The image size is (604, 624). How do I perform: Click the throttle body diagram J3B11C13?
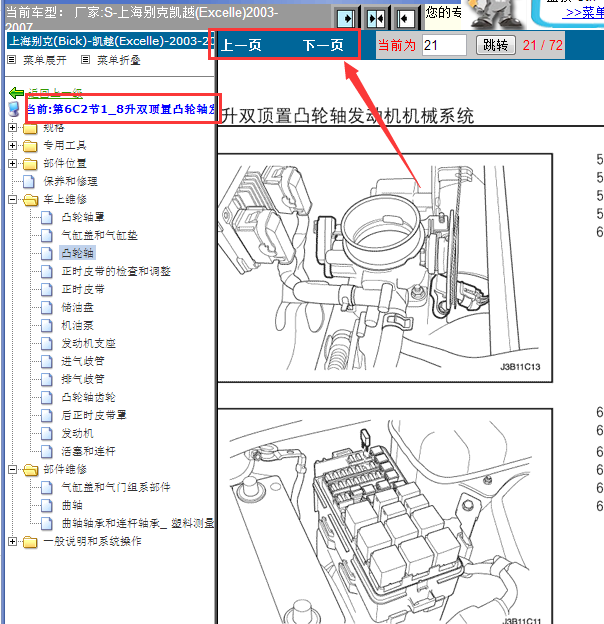point(385,268)
